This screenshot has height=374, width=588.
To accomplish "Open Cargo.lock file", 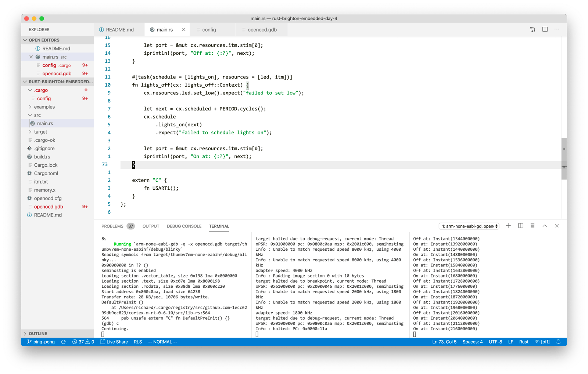I will (x=57, y=165).
